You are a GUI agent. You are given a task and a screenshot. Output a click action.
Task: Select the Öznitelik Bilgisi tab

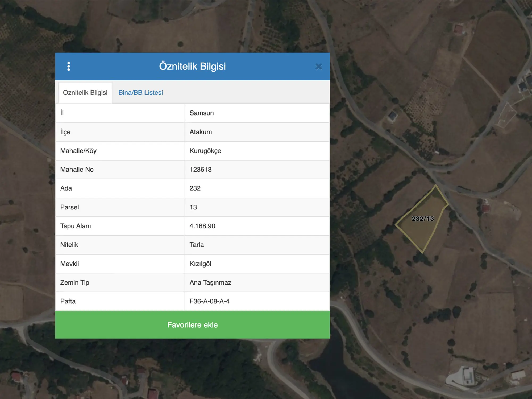point(85,93)
